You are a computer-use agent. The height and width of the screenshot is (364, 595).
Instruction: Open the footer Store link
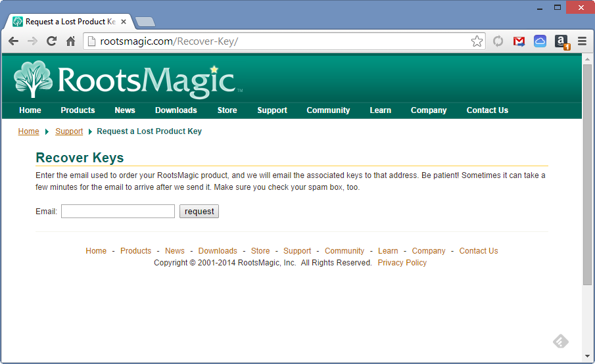260,251
